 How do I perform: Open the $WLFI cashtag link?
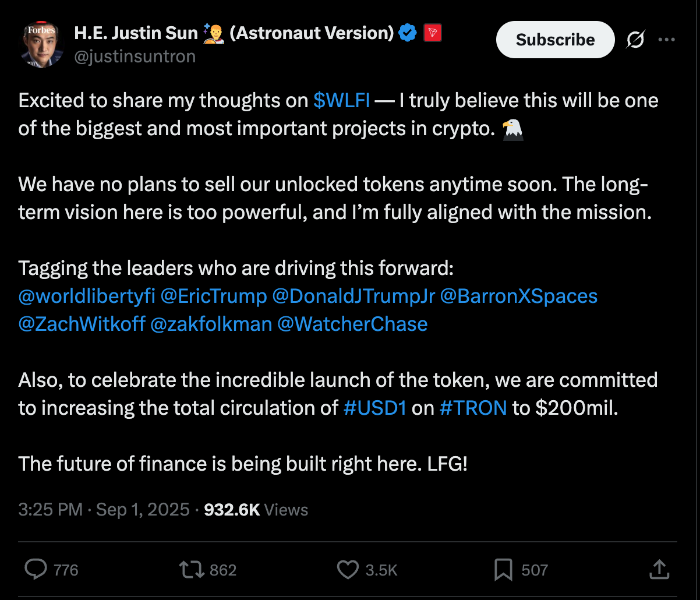[341, 100]
